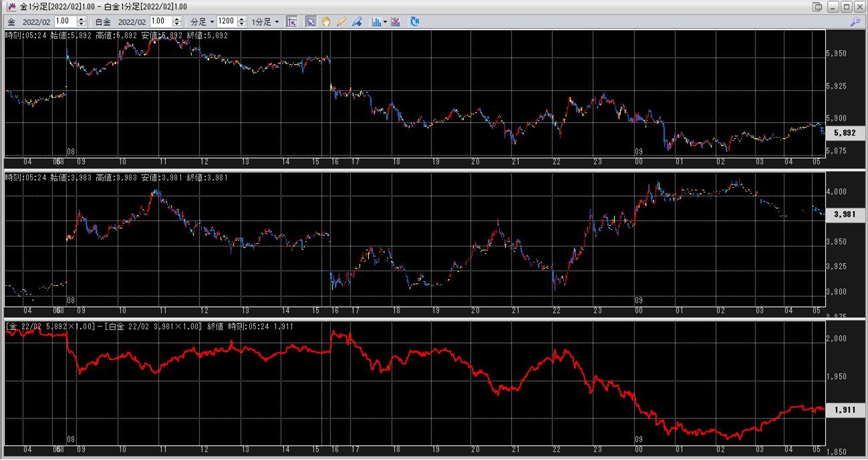Click the blue refresh chart icon
Viewport: 868px width, 460px height.
415,21
